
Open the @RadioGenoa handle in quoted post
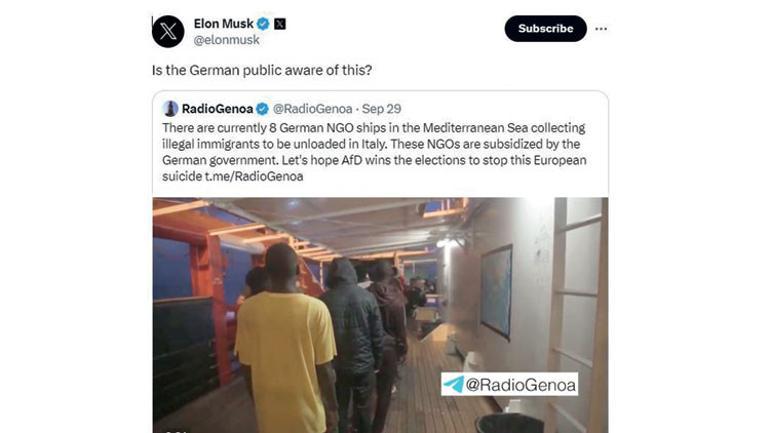click(x=312, y=108)
